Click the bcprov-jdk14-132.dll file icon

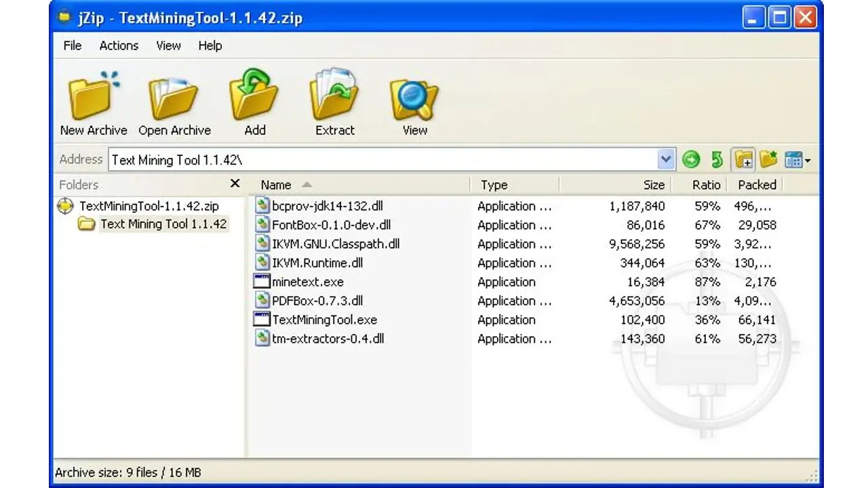pos(262,205)
